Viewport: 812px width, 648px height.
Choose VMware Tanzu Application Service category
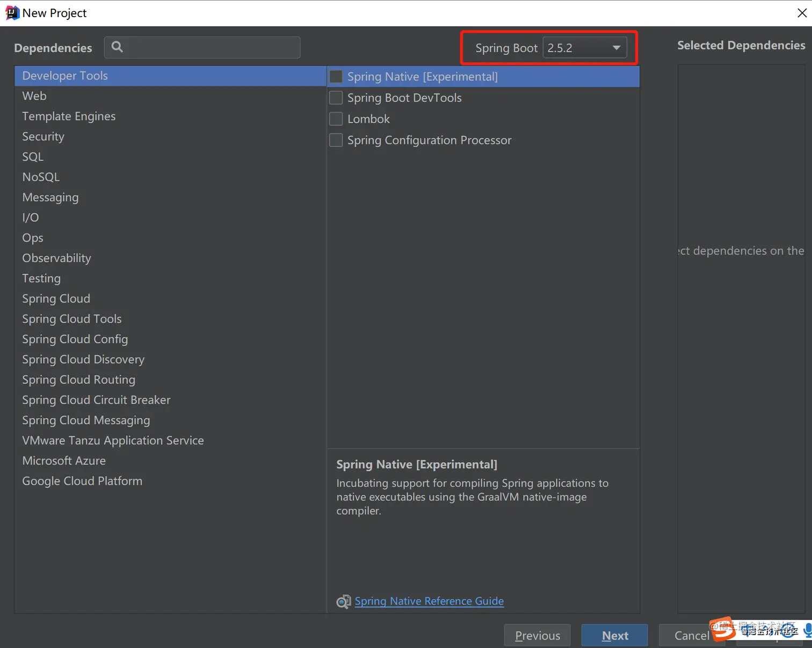click(x=170, y=441)
